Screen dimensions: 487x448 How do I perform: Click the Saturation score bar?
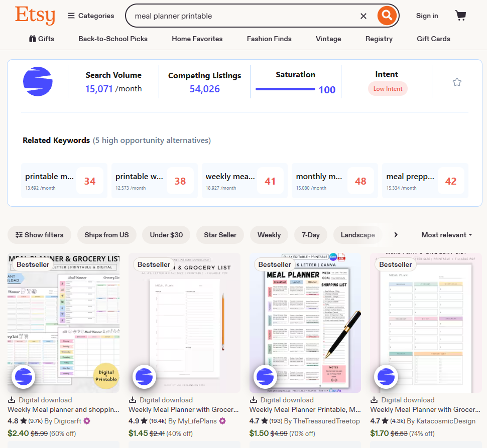285,89
